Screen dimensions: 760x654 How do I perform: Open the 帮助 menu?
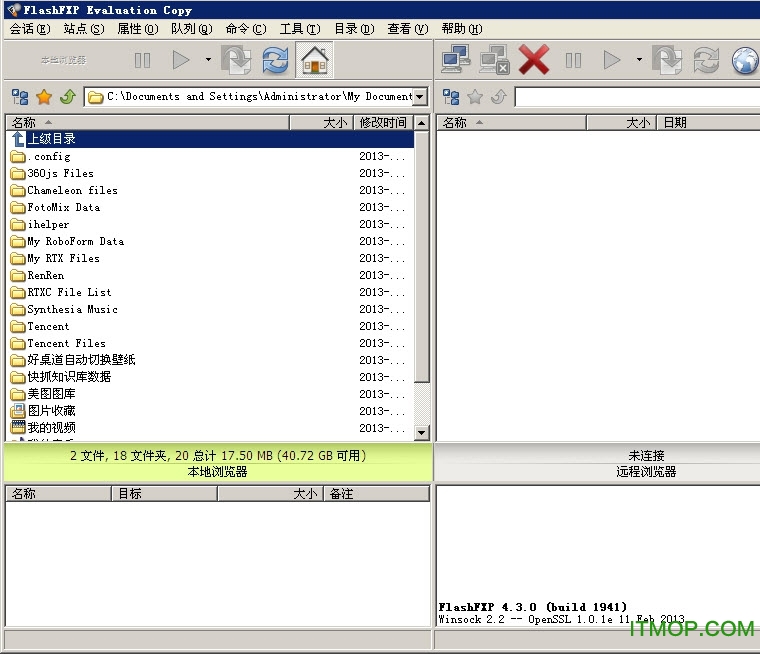tap(462, 29)
